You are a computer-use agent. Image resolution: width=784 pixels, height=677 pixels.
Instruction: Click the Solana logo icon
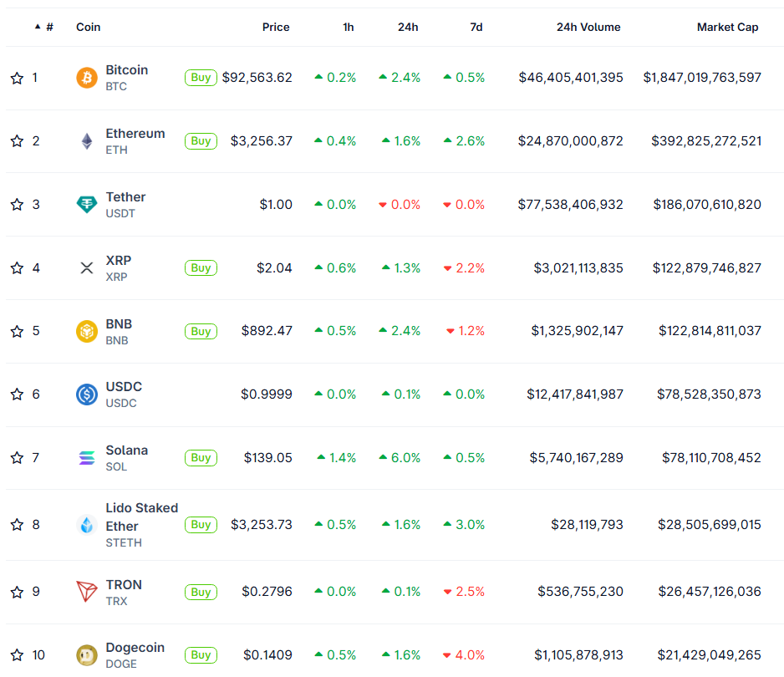click(x=87, y=458)
